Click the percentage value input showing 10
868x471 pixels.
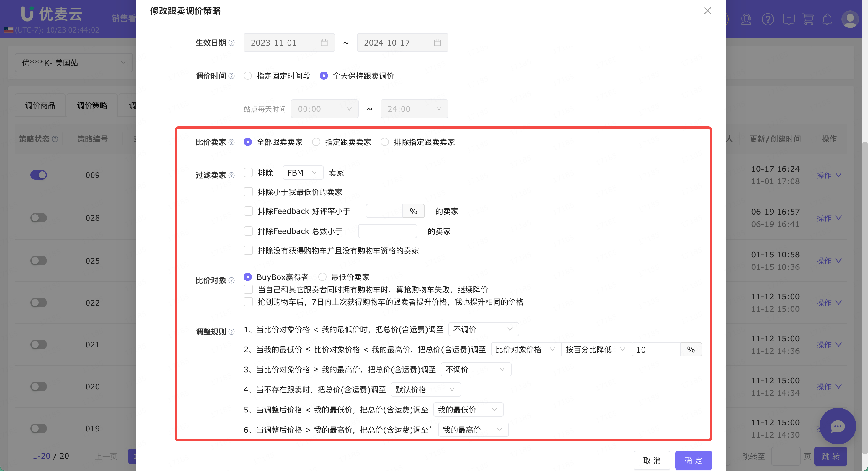pyautogui.click(x=655, y=349)
